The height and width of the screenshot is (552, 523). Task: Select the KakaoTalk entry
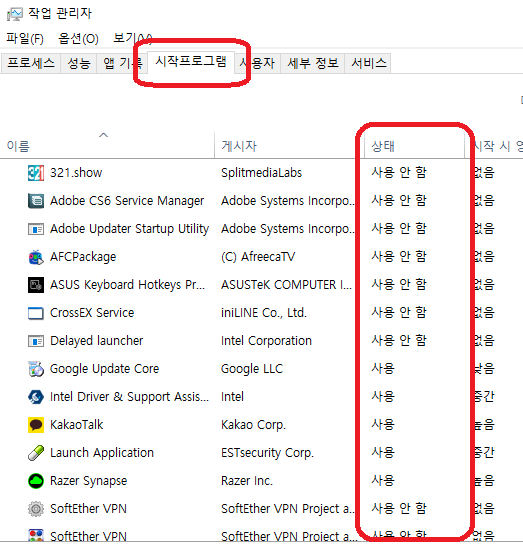pos(77,425)
